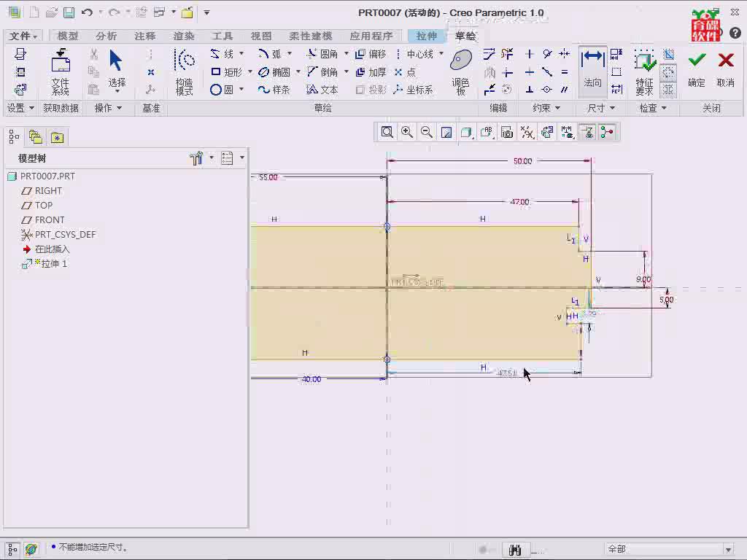The height and width of the screenshot is (560, 747).
Task: Toggle the 法向 normal dimension tool
Action: click(592, 71)
